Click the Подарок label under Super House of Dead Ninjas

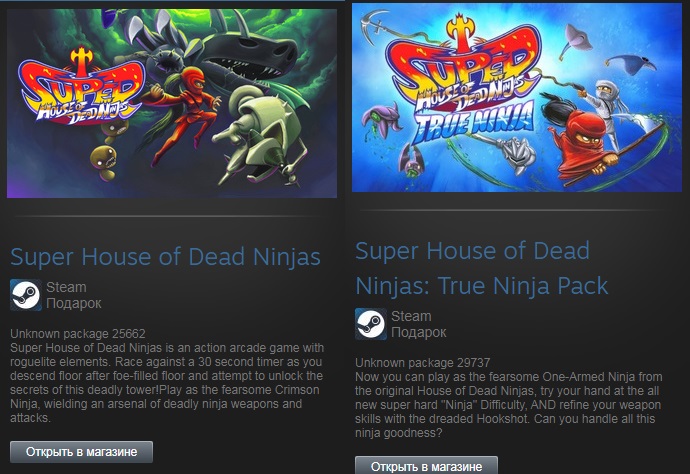73,303
